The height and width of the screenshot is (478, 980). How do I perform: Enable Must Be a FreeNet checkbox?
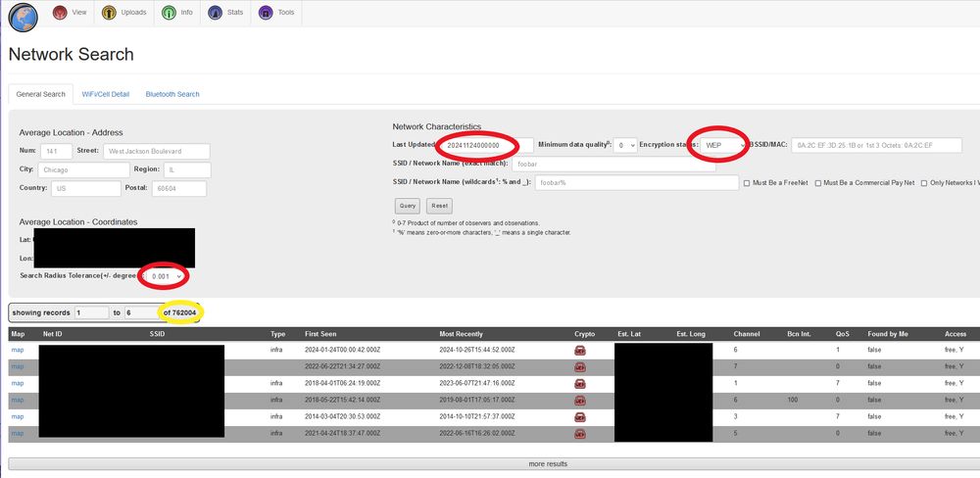pos(747,183)
